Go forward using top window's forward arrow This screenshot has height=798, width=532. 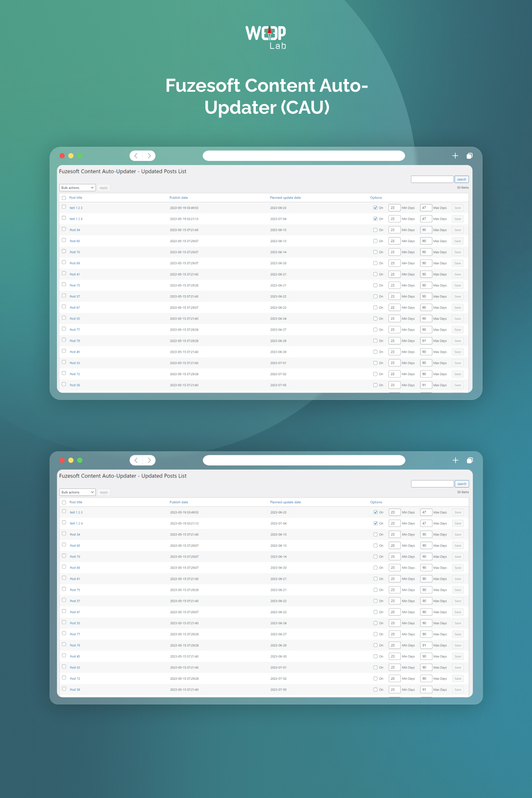pyautogui.click(x=149, y=156)
